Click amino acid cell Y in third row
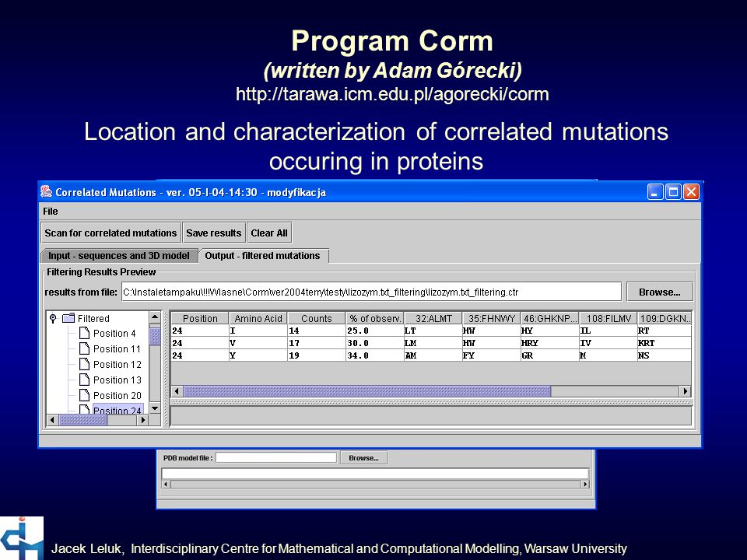Viewport: 747px width, 560px height. [x=258, y=355]
